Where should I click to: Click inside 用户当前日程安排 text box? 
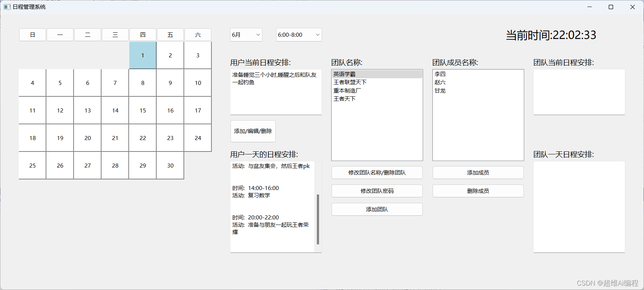tap(276, 92)
